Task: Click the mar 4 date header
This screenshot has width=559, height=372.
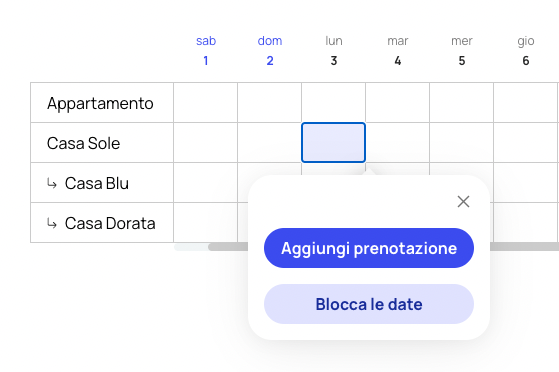Action: coord(398,51)
